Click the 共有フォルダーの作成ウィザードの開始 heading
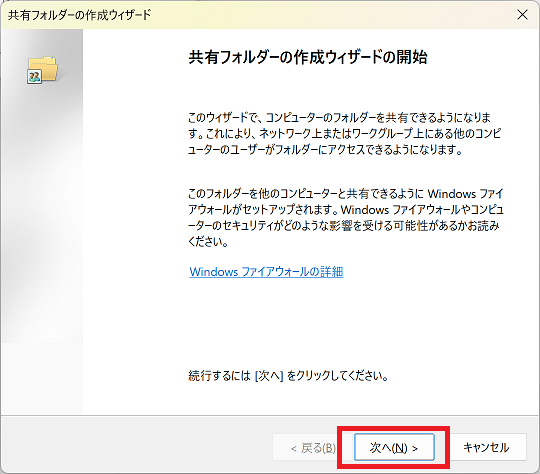 click(x=308, y=57)
